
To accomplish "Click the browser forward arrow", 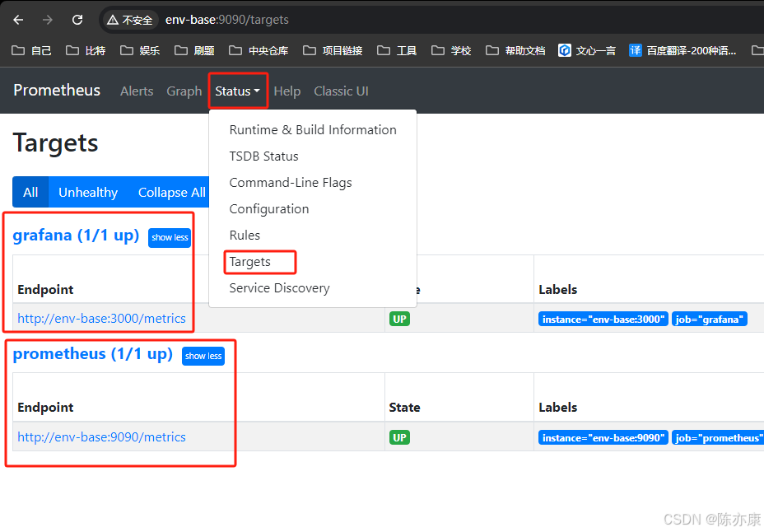I will tap(47, 20).
